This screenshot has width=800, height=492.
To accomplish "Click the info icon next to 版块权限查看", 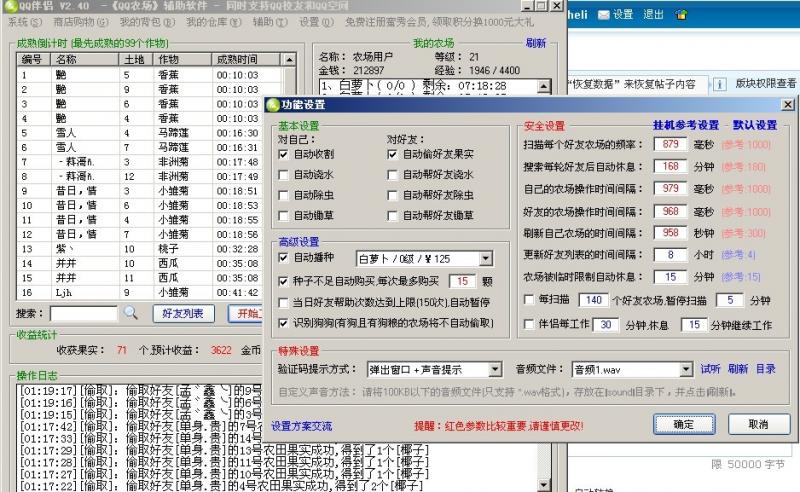I will point(719,84).
